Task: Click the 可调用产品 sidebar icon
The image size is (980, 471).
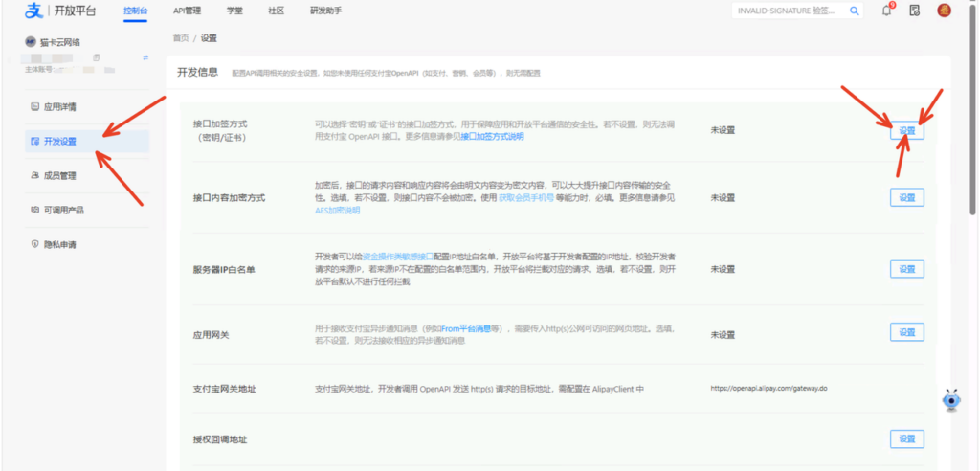Action: [35, 211]
